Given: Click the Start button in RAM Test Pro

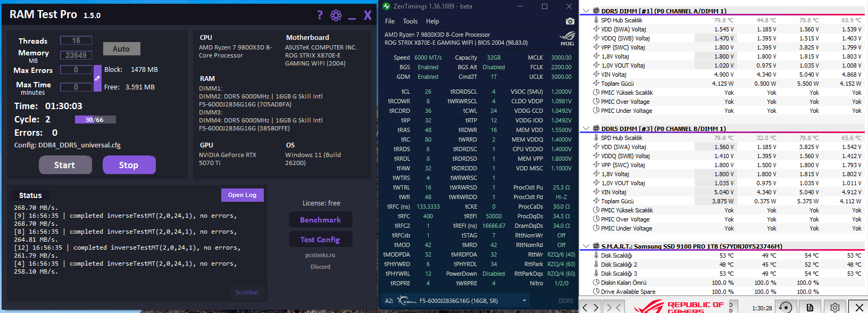Looking at the screenshot, I should (x=65, y=165).
